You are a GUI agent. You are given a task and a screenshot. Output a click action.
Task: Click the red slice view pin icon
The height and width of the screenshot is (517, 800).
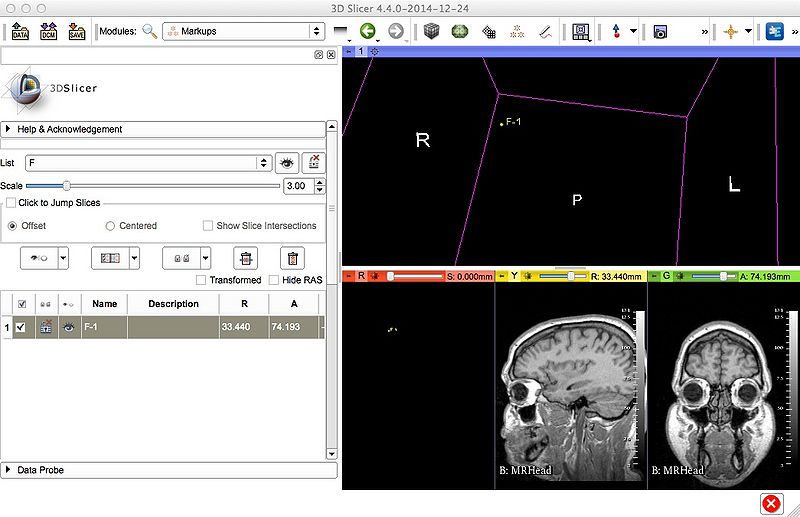349,276
